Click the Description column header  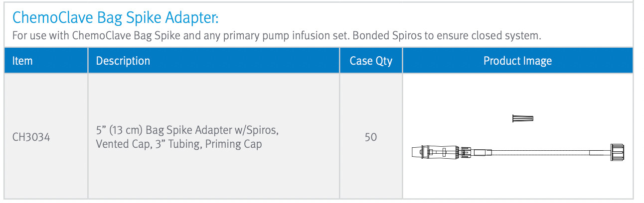[123, 61]
